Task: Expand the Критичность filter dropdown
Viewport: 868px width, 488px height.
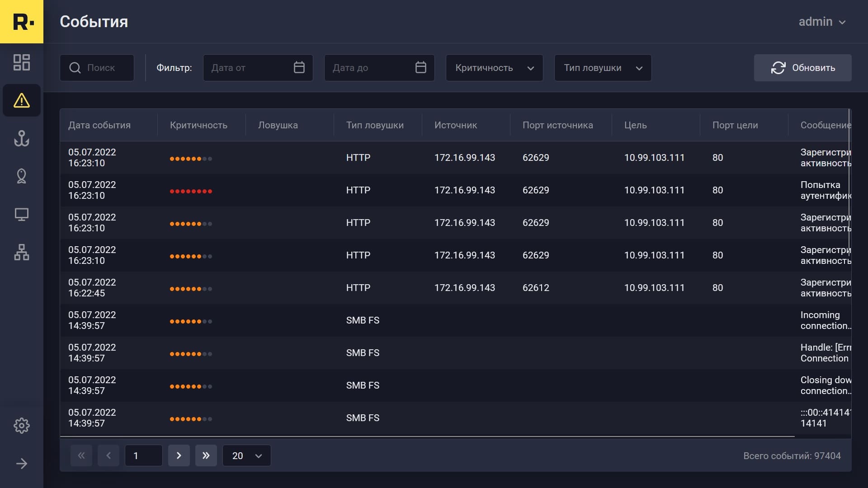Action: tap(494, 68)
